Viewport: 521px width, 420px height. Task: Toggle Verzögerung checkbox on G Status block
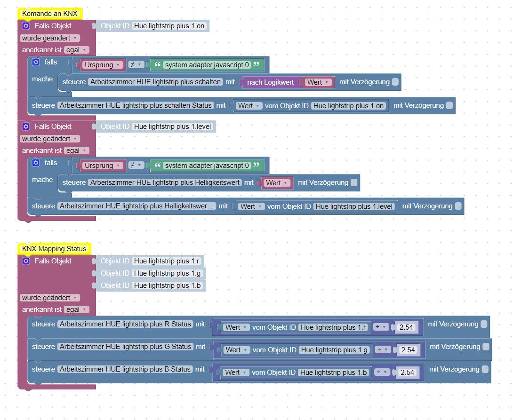(486, 347)
